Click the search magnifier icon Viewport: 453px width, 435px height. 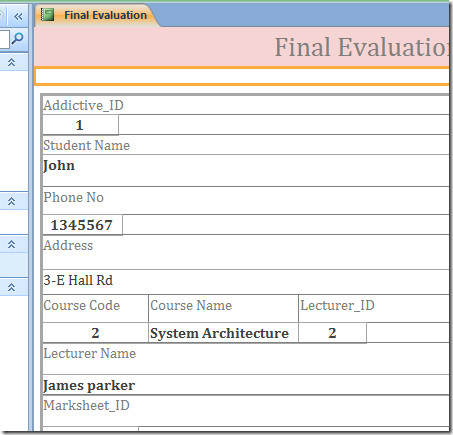(x=18, y=38)
